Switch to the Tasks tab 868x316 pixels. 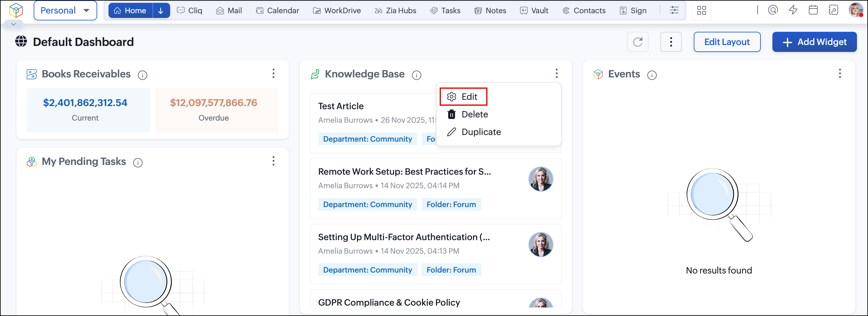pos(445,10)
